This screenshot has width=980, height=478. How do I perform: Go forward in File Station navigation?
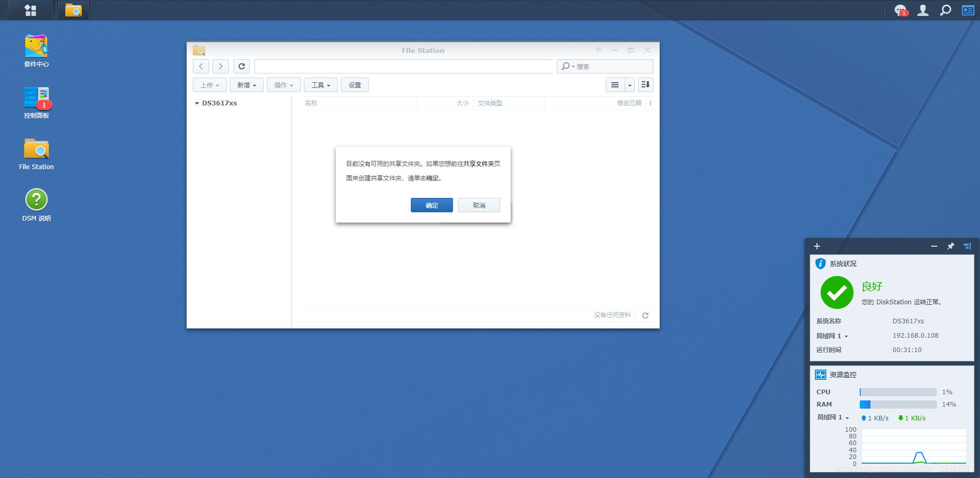(221, 66)
